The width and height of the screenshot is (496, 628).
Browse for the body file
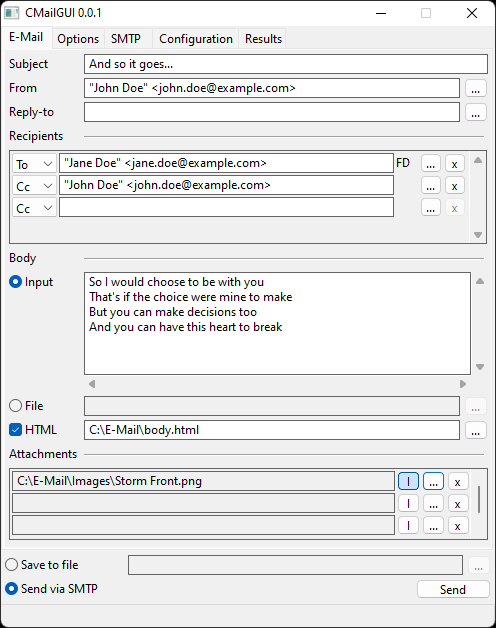tap(476, 406)
